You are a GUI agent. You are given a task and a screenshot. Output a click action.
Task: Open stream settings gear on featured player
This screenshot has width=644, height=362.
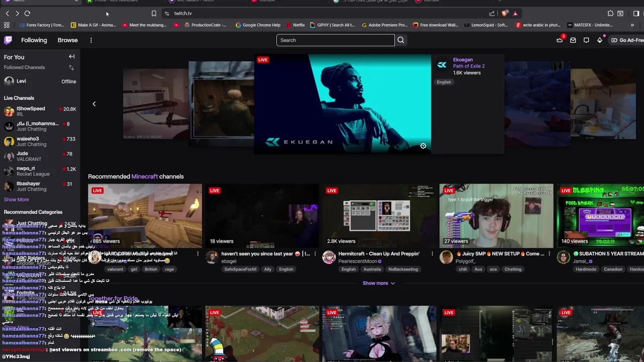click(423, 146)
